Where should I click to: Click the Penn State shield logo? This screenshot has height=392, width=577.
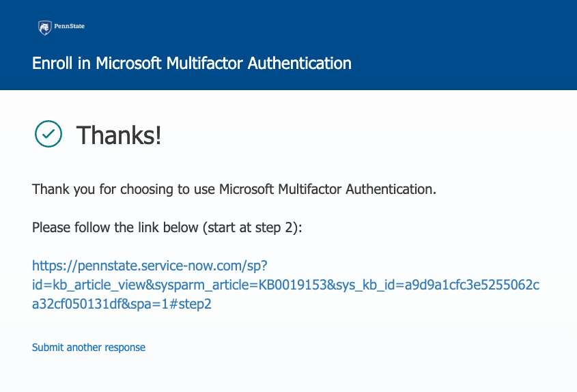pos(44,27)
